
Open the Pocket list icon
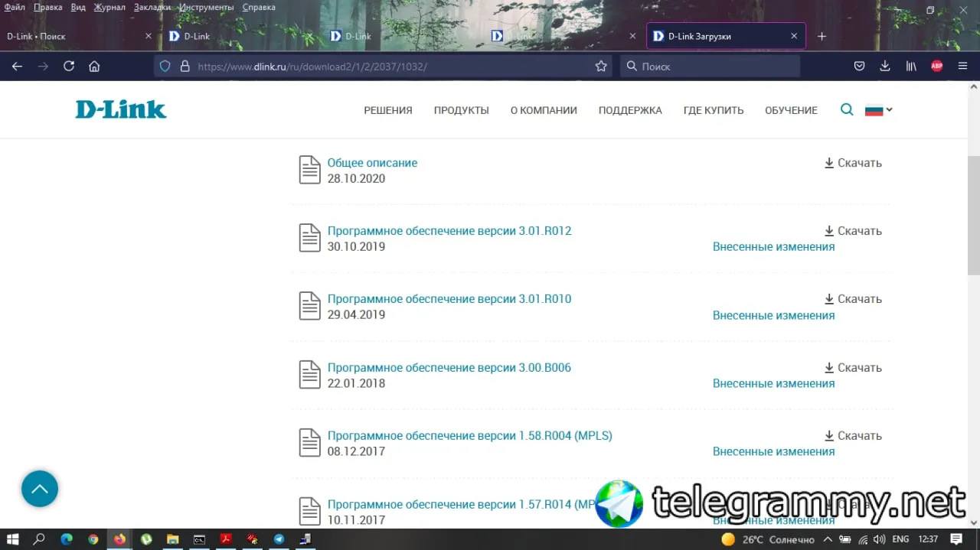tap(860, 67)
